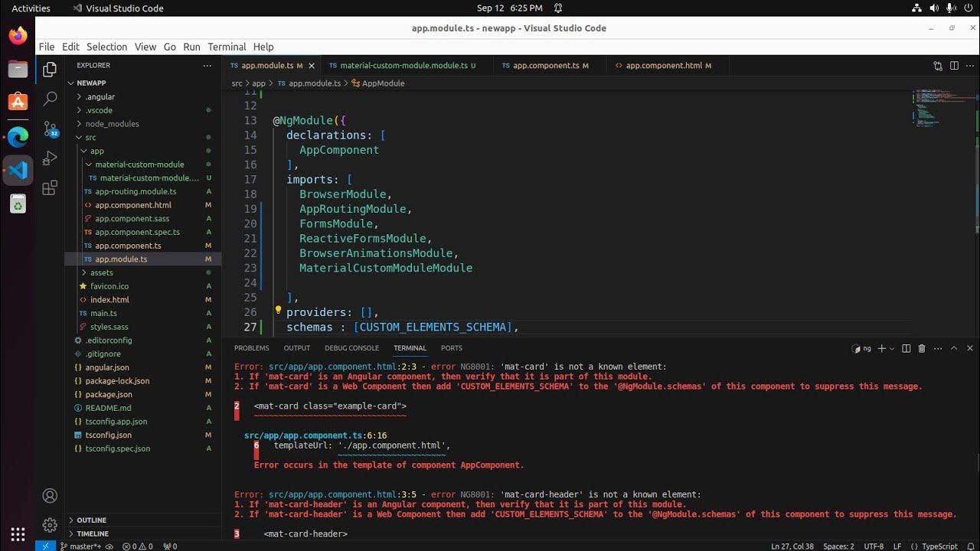Close the terminal panel
Image resolution: width=980 pixels, height=551 pixels.
pos(970,348)
